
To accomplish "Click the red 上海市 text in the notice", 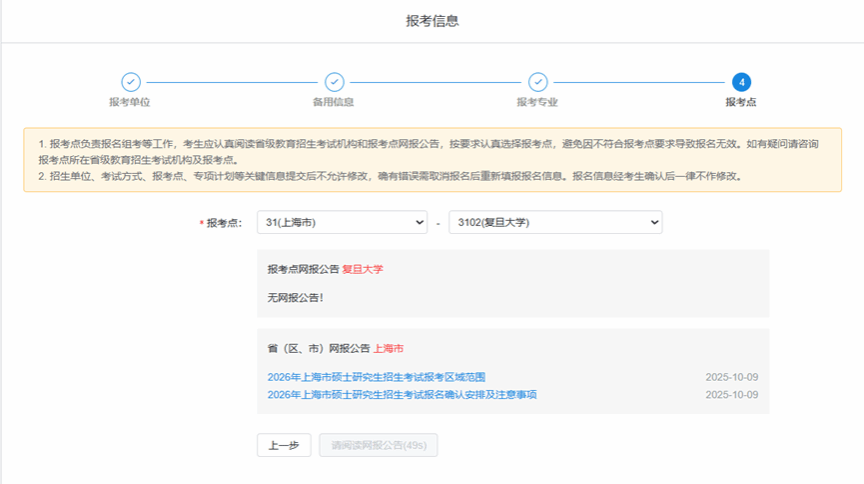I will coord(388,348).
